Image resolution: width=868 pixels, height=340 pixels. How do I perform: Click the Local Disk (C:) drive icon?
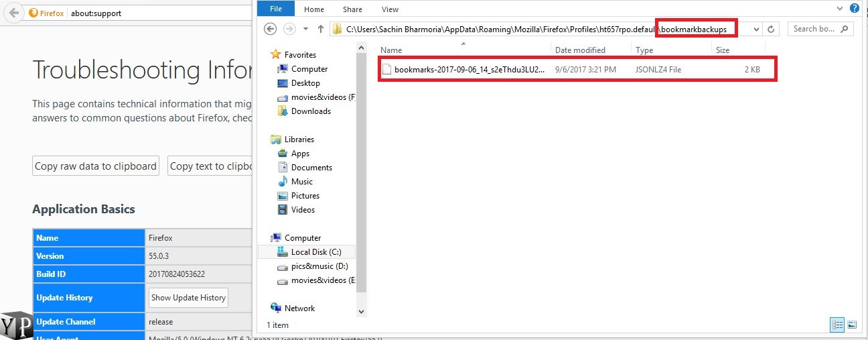(282, 252)
